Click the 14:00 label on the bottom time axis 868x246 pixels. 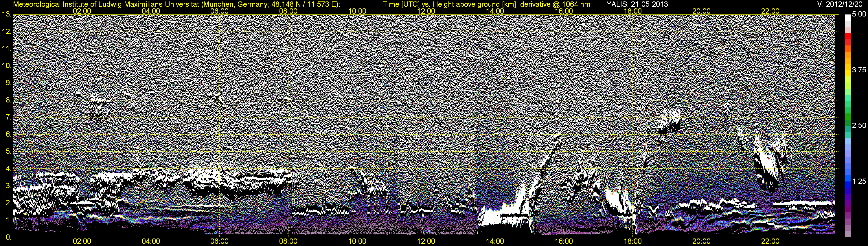495,242
